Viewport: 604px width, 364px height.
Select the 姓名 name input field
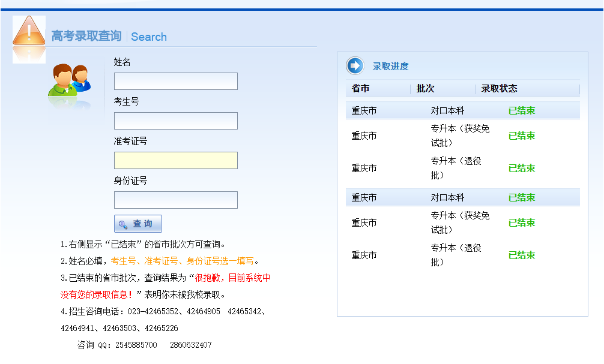point(175,81)
